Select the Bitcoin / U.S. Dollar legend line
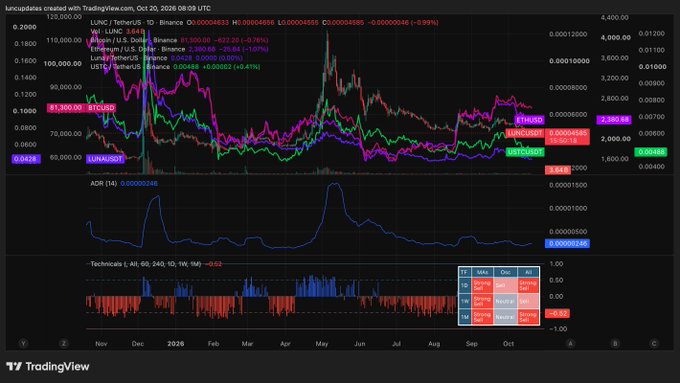The height and width of the screenshot is (383, 680). pos(179,40)
